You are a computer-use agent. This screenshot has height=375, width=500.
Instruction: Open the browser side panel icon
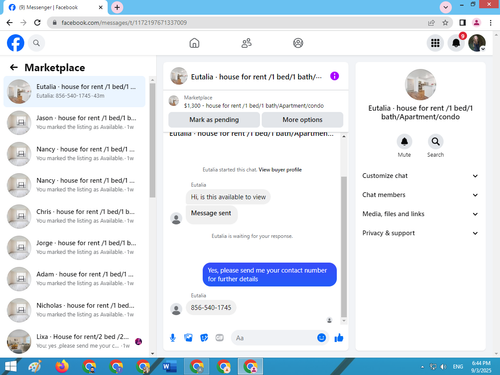tap(462, 23)
